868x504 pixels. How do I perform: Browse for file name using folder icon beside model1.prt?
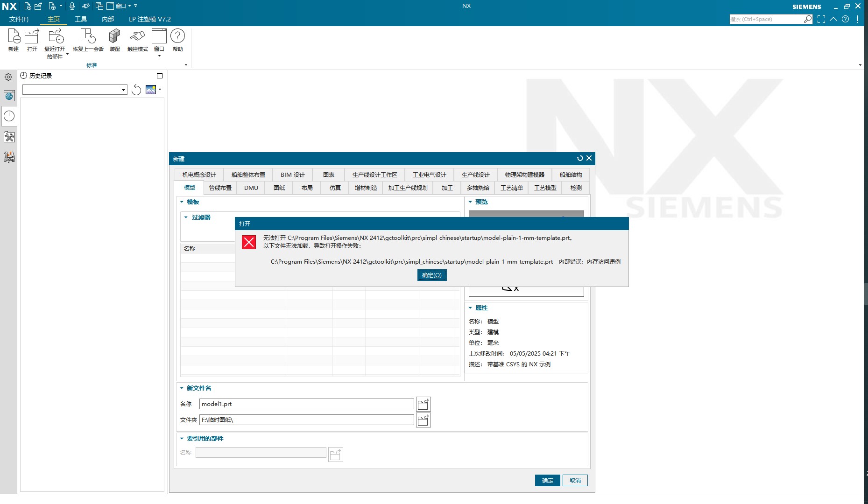(x=423, y=404)
